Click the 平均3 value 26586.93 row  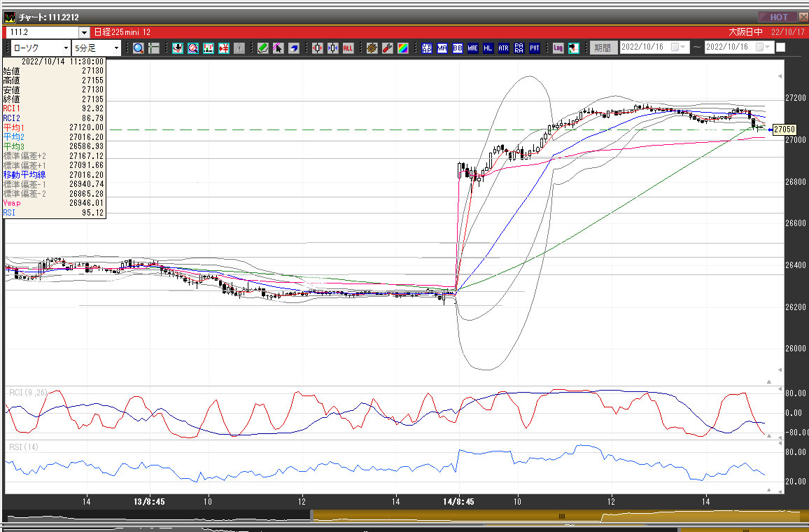pos(53,146)
